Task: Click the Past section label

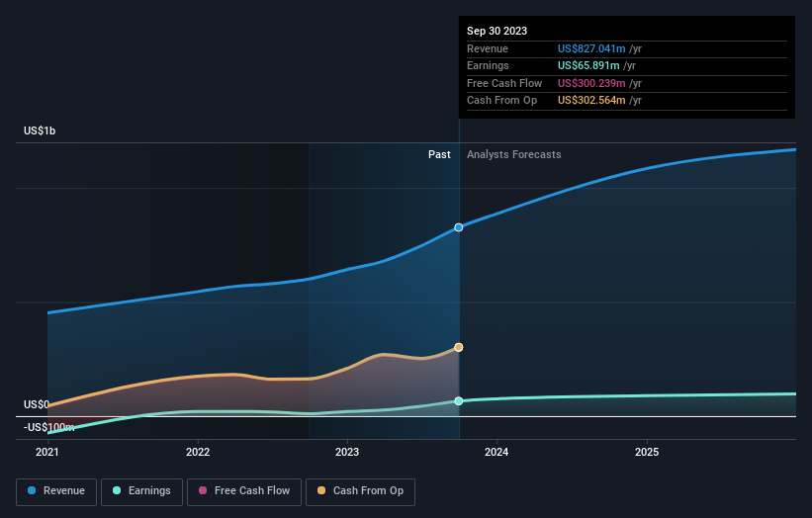Action: pyautogui.click(x=439, y=155)
